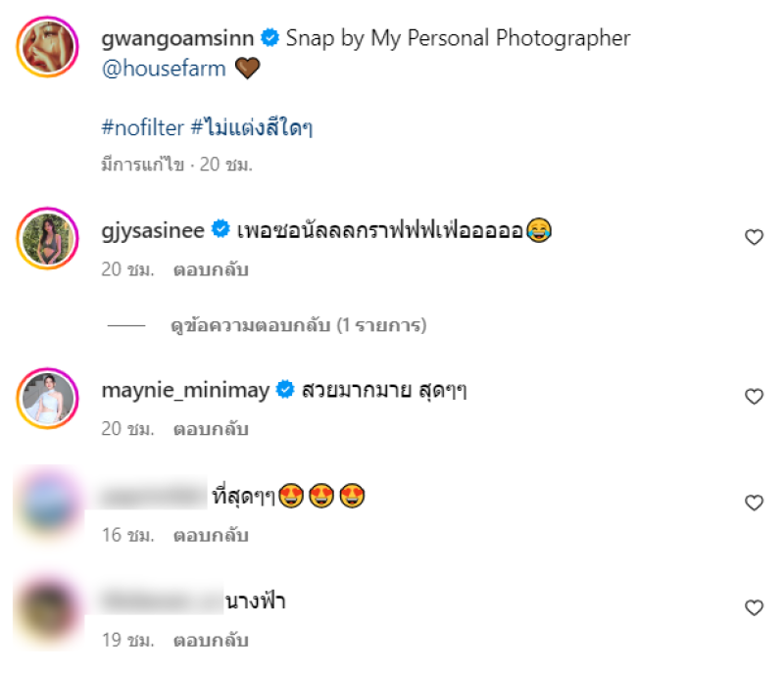
Task: Click the #nofilter hashtag
Action: click(x=142, y=127)
